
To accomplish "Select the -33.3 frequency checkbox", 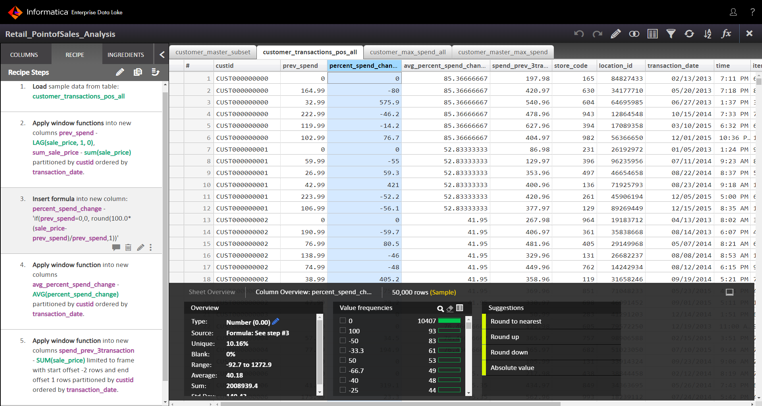I will click(x=343, y=351).
